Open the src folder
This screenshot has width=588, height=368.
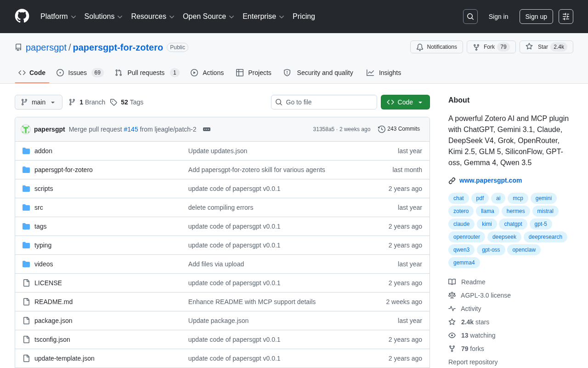[39, 207]
